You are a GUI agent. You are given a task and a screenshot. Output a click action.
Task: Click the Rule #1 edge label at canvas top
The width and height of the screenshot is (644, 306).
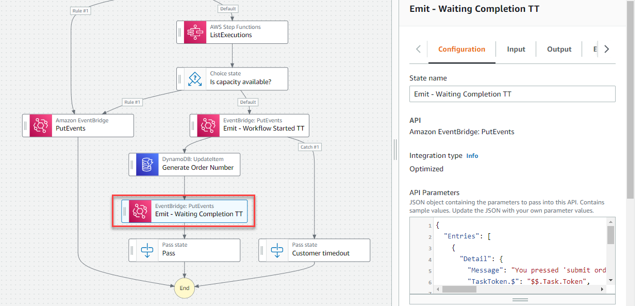pyautogui.click(x=80, y=10)
